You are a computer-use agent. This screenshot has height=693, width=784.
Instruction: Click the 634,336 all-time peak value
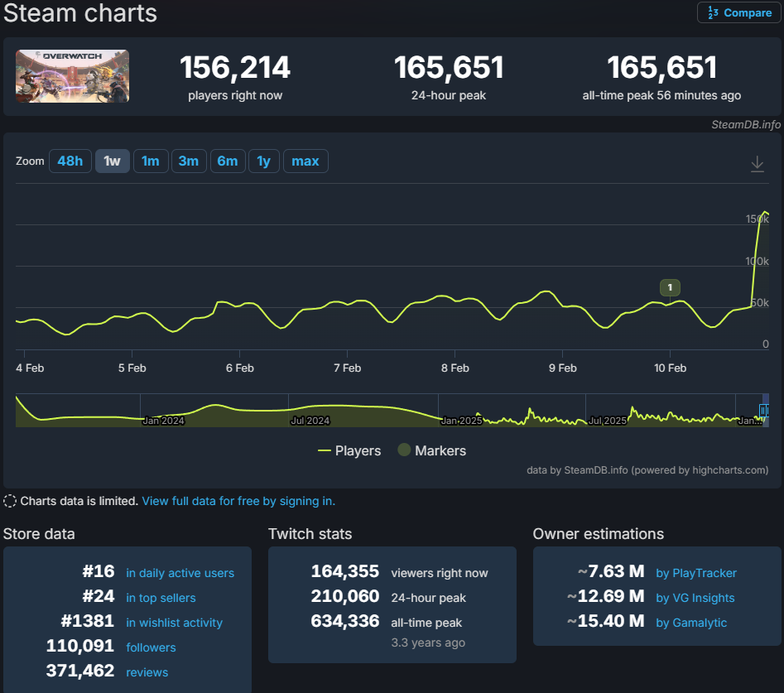tap(345, 621)
